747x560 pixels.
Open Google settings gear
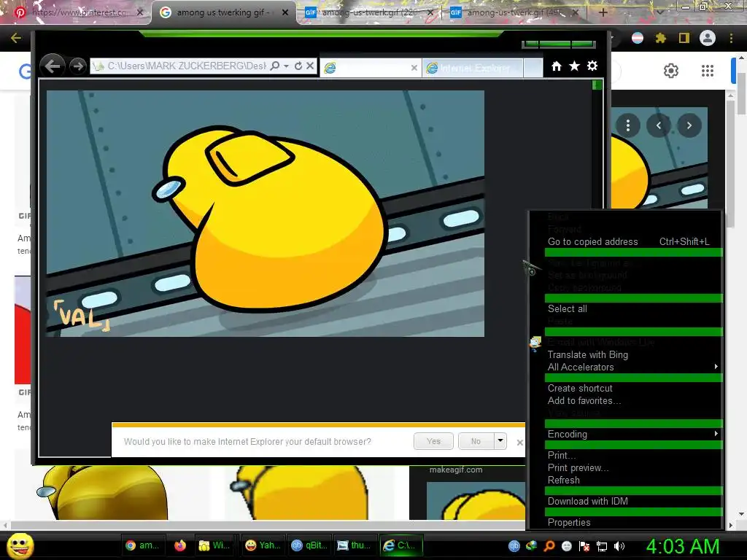671,71
